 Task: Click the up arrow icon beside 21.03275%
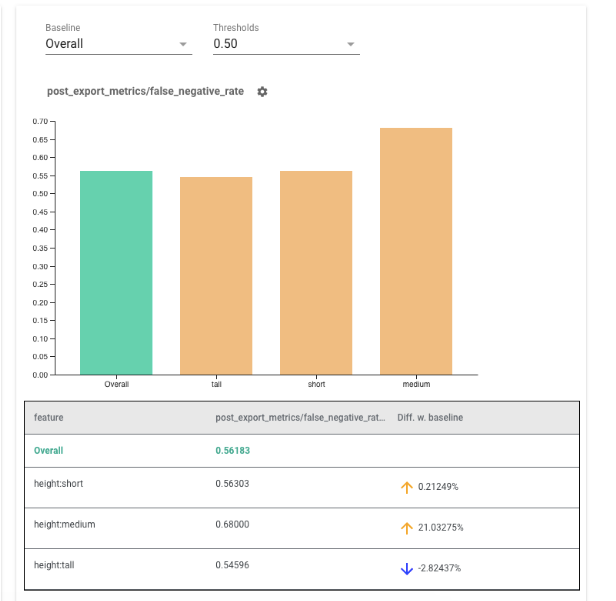407,528
